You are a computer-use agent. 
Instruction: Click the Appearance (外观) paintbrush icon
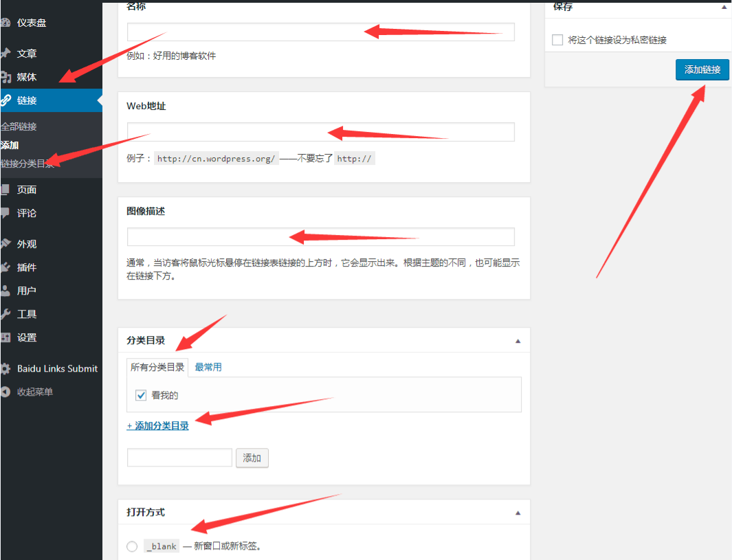pyautogui.click(x=5, y=244)
